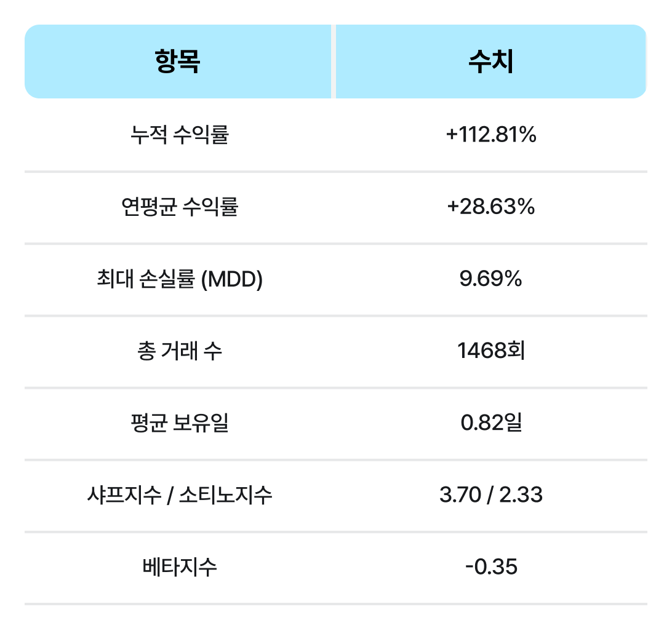Select the 총 거래 수 label
Screen dimensions: 672x628
click(x=180, y=351)
